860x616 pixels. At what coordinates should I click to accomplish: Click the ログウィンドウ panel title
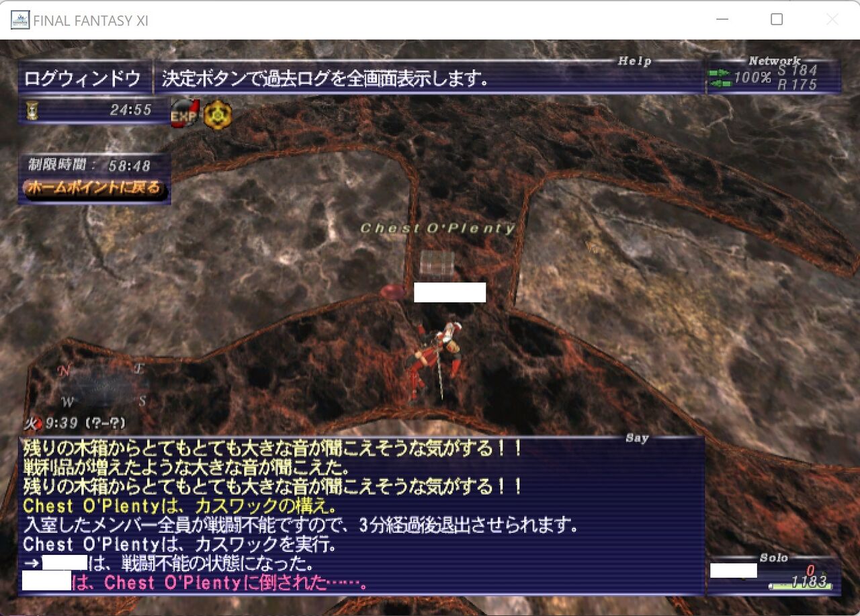coord(82,79)
